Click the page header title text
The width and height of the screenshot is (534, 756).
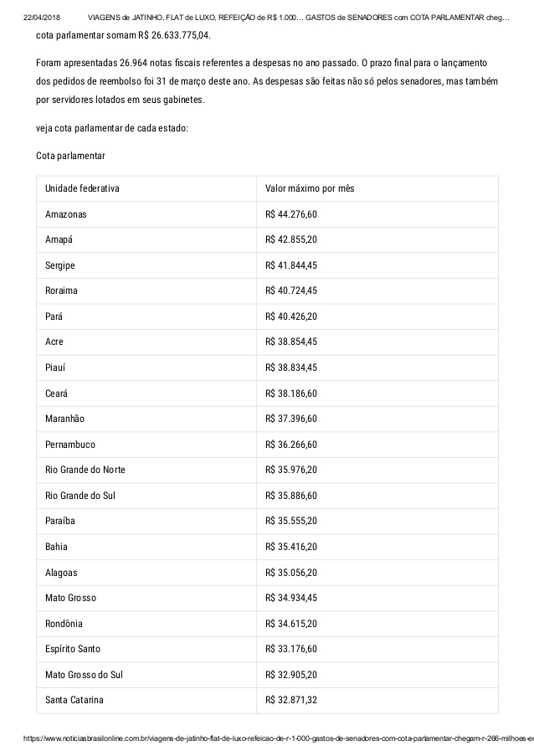click(298, 18)
